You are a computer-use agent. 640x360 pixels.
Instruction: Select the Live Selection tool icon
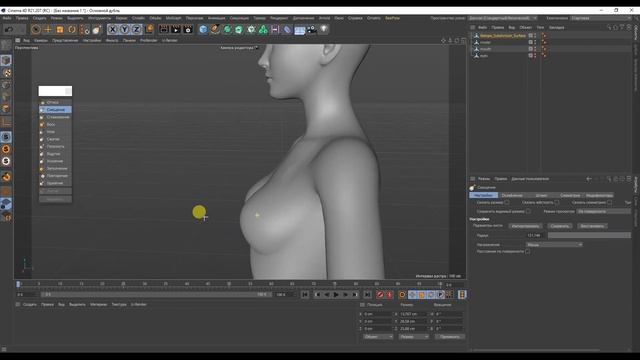pyautogui.click(x=36, y=29)
